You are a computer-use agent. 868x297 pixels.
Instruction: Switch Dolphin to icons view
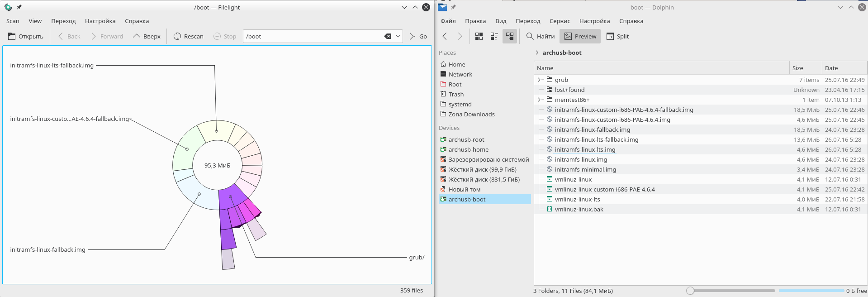click(x=479, y=36)
